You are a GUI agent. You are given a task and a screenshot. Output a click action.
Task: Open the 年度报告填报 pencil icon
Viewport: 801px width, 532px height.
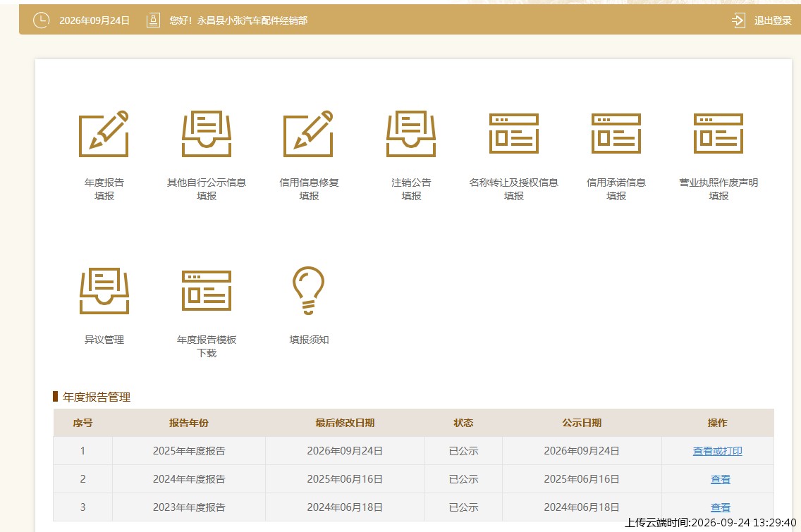104,134
